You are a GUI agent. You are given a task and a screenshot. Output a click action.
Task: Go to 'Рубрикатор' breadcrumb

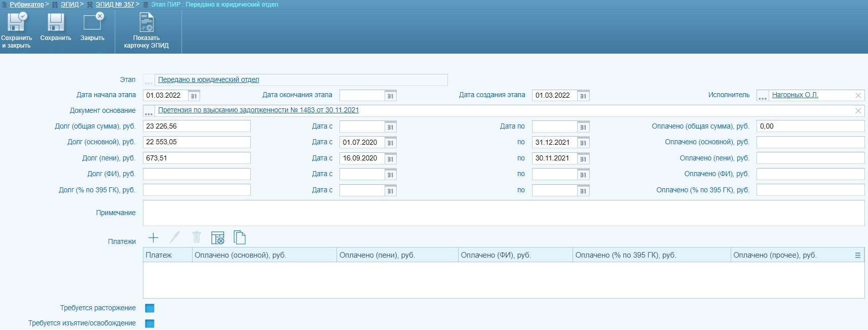[27, 5]
